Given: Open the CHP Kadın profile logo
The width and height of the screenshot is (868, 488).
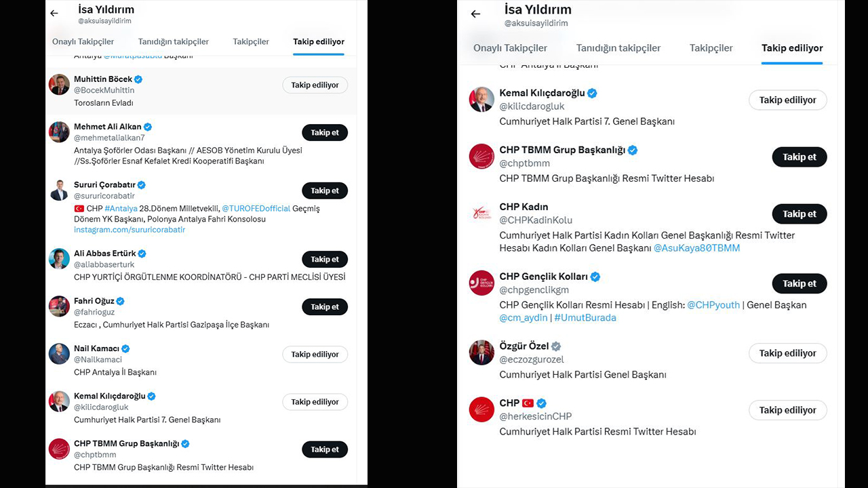Looking at the screenshot, I should tap(481, 213).
